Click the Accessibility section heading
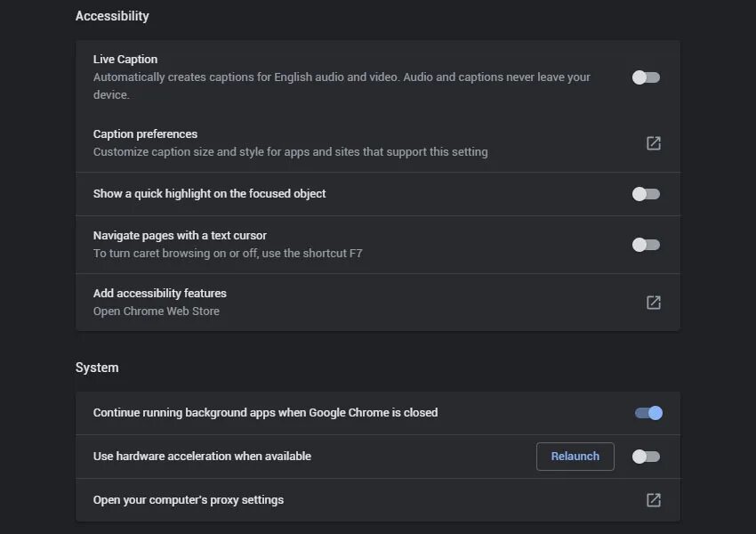Screen dimensions: 756x534 (x=112, y=16)
